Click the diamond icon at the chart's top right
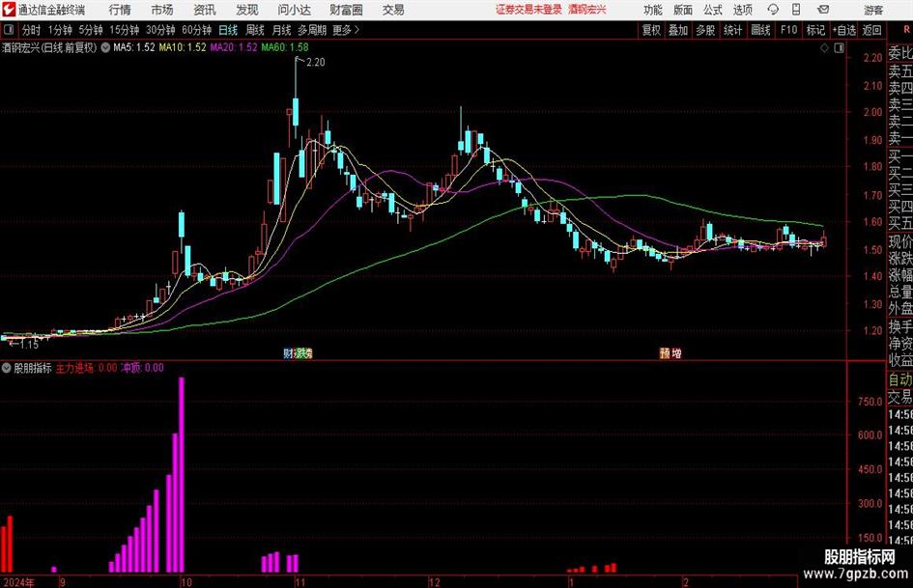Image resolution: width=913 pixels, height=588 pixels. point(824,48)
